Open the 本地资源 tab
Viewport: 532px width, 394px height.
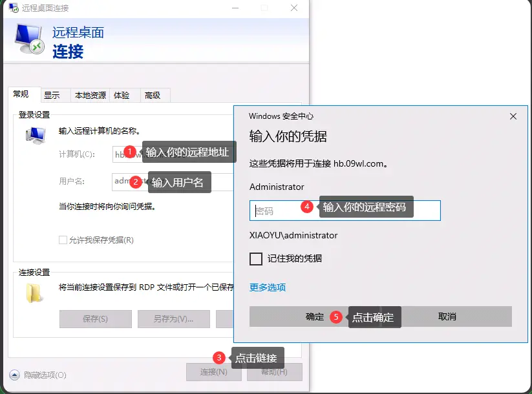(90, 96)
